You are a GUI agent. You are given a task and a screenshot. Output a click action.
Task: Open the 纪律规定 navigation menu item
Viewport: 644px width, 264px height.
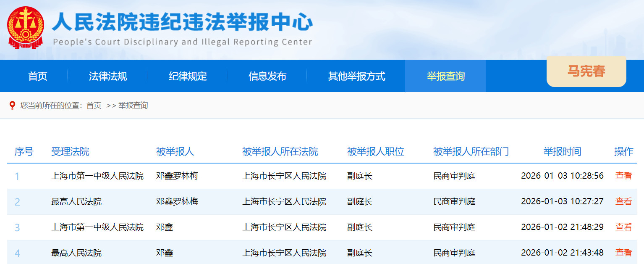(187, 76)
